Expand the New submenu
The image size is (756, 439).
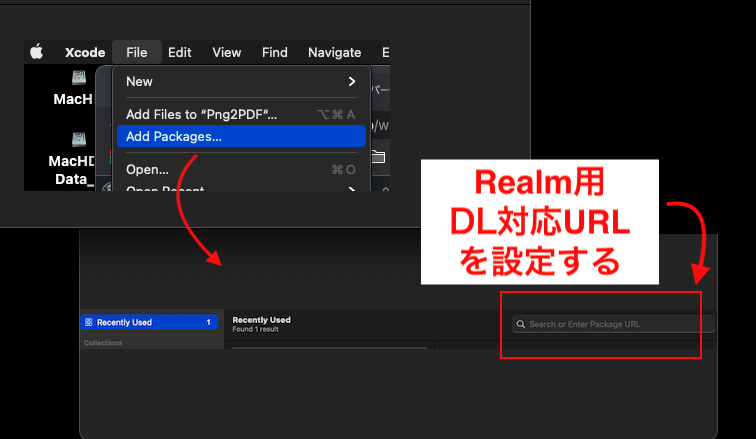(x=241, y=81)
